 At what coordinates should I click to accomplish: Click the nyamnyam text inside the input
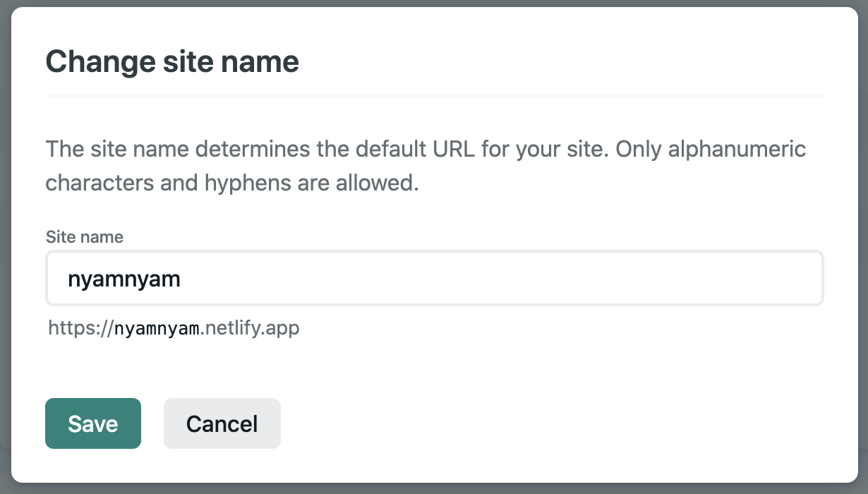pos(124,279)
